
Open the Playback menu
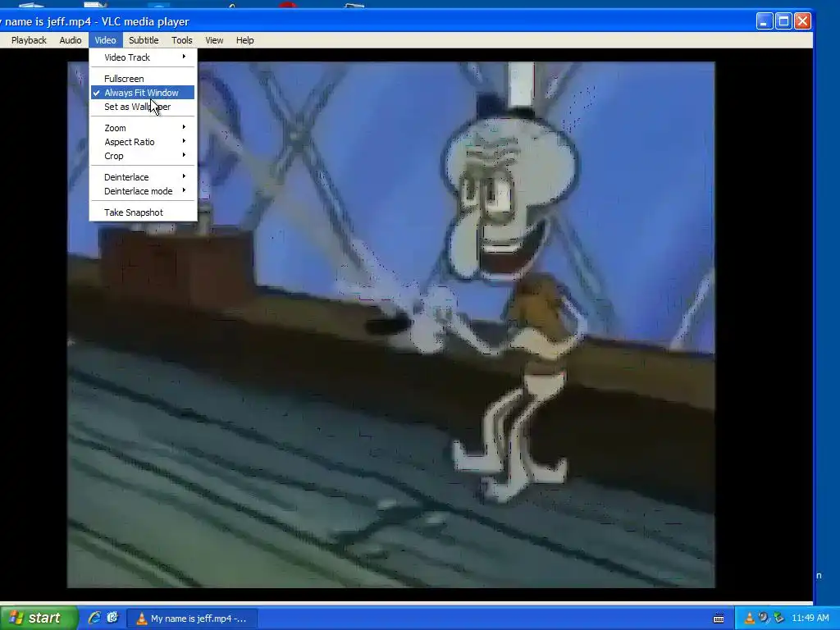29,40
